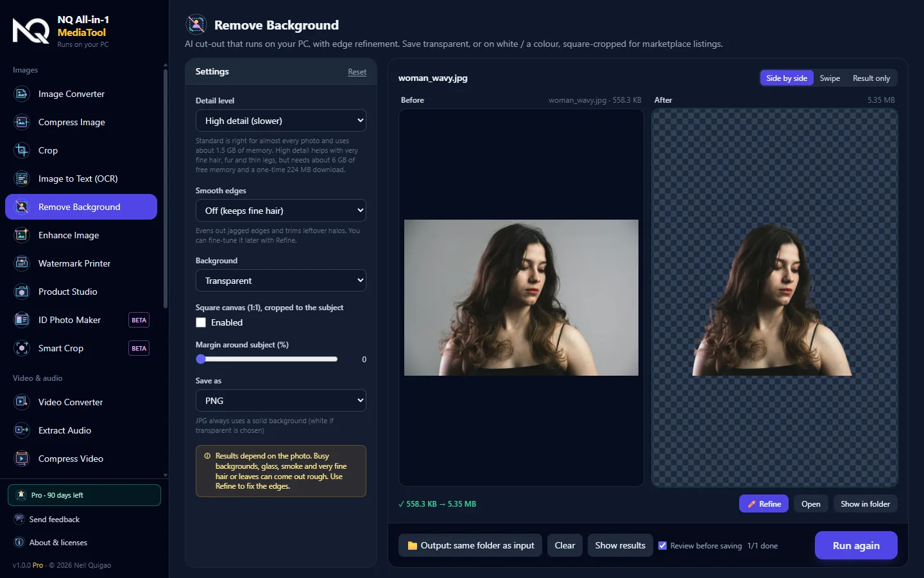The width and height of the screenshot is (924, 578).
Task: Switch to Swipe comparison view
Action: (x=830, y=78)
